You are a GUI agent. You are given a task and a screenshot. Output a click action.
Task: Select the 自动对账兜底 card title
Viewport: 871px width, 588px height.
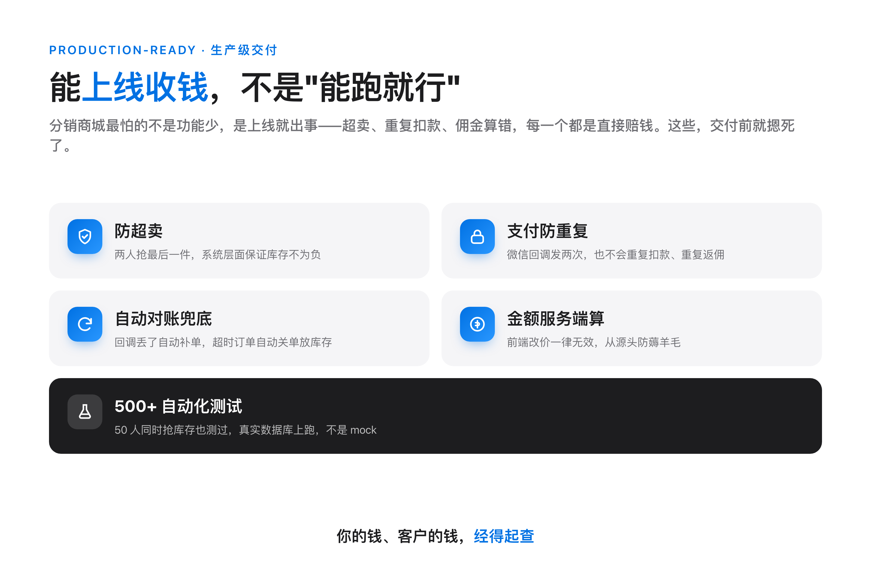tap(163, 318)
